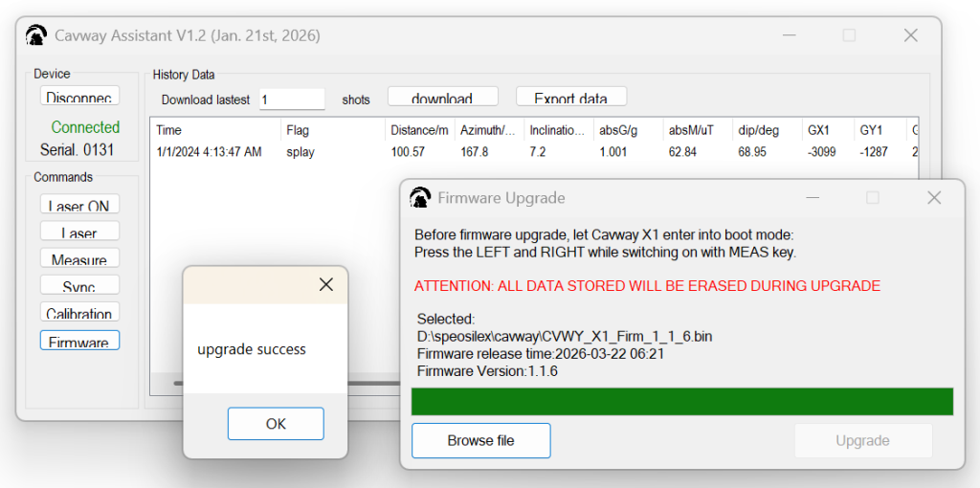This screenshot has width=980, height=488.
Task: Click the Distance/m column header
Action: tap(418, 130)
